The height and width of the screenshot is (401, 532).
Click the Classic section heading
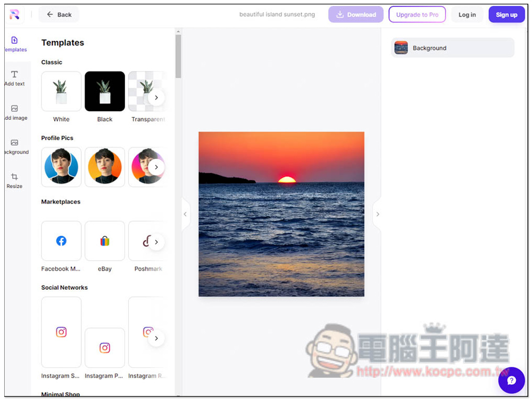pos(52,62)
